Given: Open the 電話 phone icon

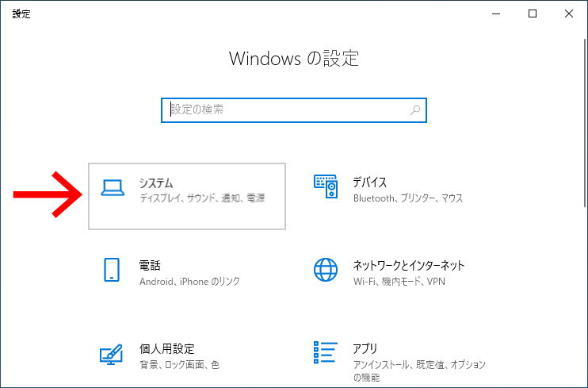Looking at the screenshot, I should (112, 270).
